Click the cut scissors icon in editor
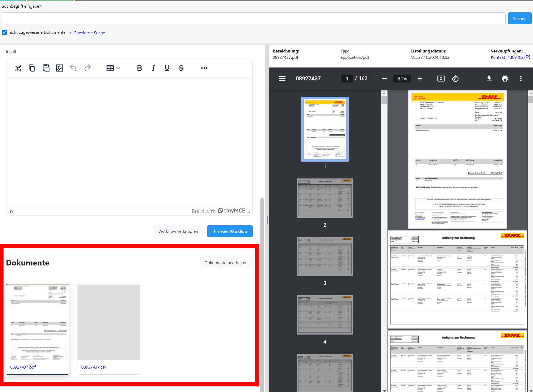The height and width of the screenshot is (392, 533). pos(18,68)
